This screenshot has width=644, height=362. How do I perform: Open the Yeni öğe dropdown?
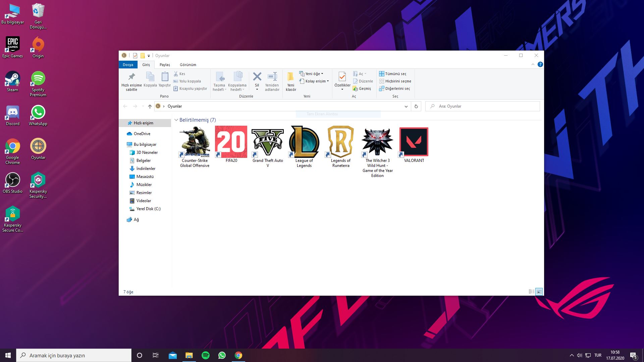pyautogui.click(x=312, y=74)
